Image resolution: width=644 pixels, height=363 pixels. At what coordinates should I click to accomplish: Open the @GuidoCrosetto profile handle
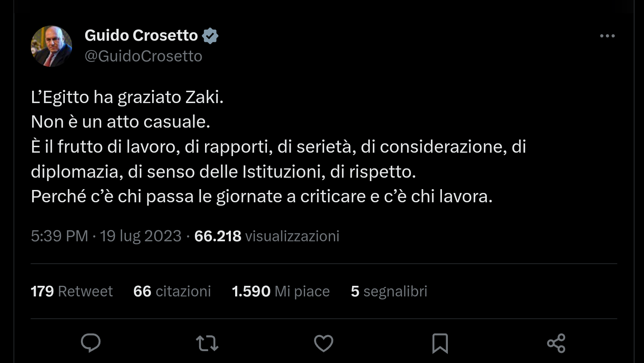(143, 56)
